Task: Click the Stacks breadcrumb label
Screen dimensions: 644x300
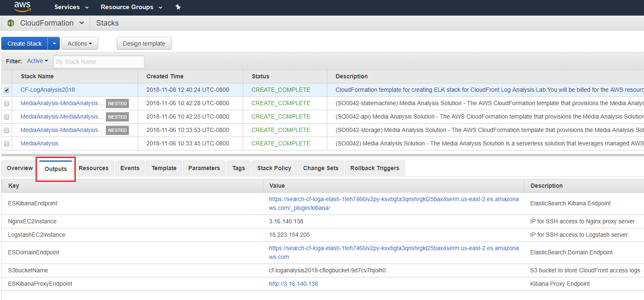Action: 108,23
